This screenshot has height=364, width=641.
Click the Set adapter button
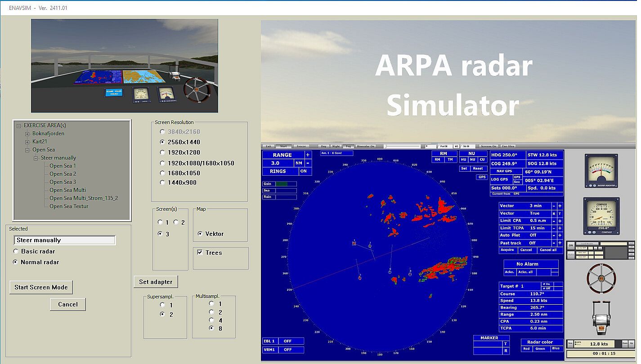[x=156, y=282]
